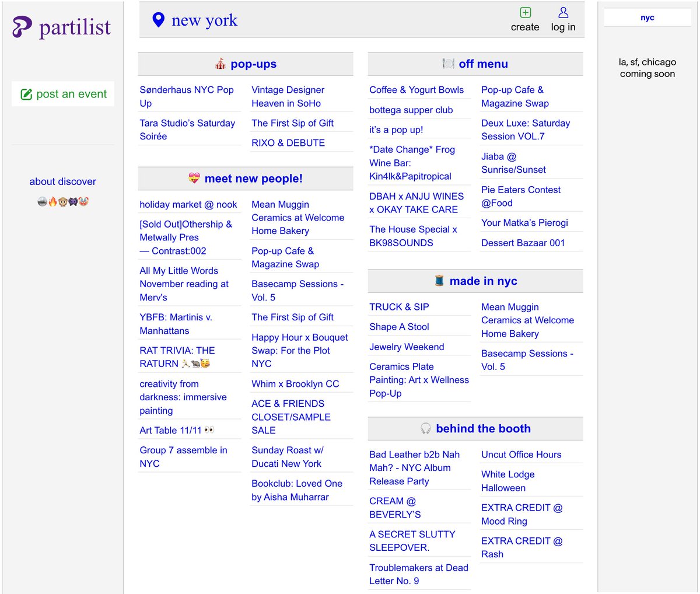Open Sunday Roast w/ Ducati New York
Viewport: 700px width, 594px height.
288,457
